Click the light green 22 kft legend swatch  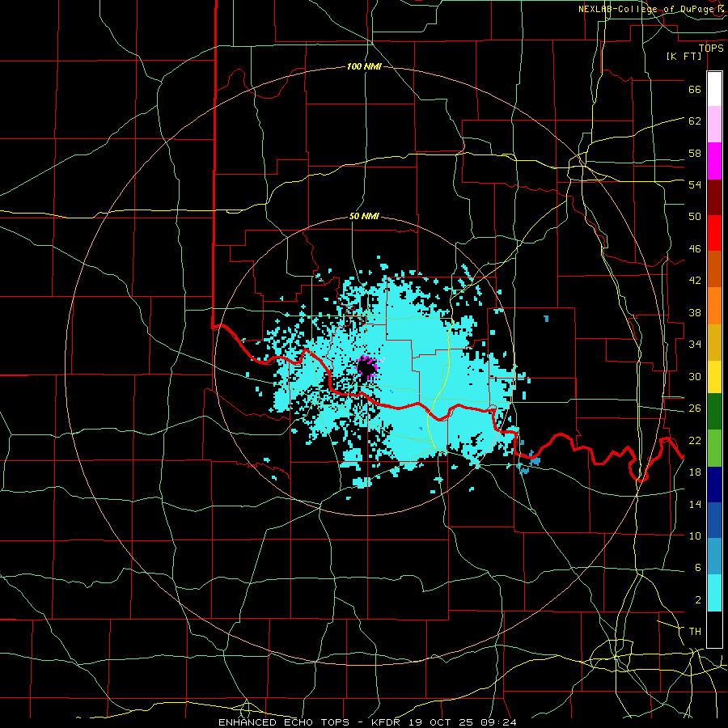(714, 448)
